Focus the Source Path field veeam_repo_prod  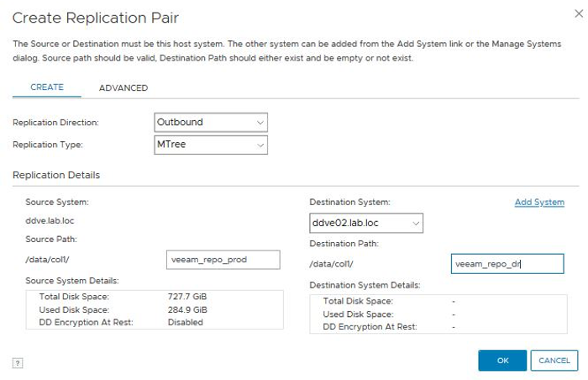[223, 261]
